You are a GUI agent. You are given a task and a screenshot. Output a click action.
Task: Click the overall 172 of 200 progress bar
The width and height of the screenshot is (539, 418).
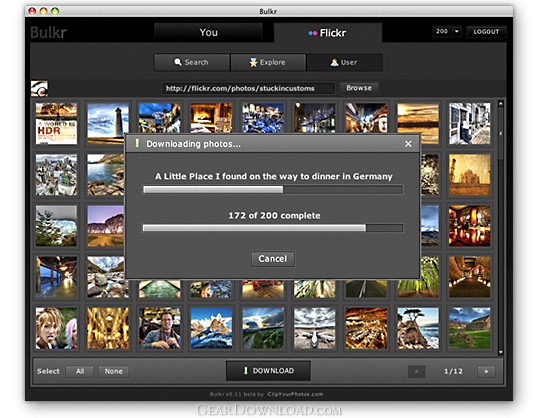273,228
